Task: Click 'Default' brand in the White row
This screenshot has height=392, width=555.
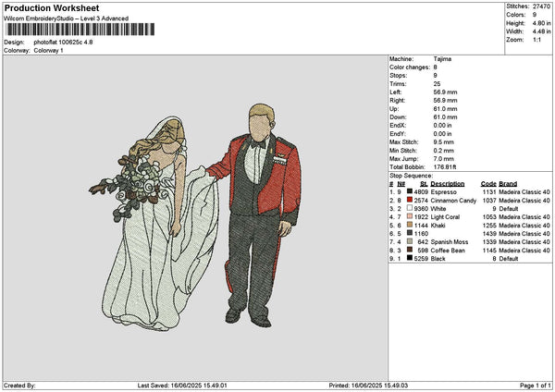Action: click(x=508, y=209)
